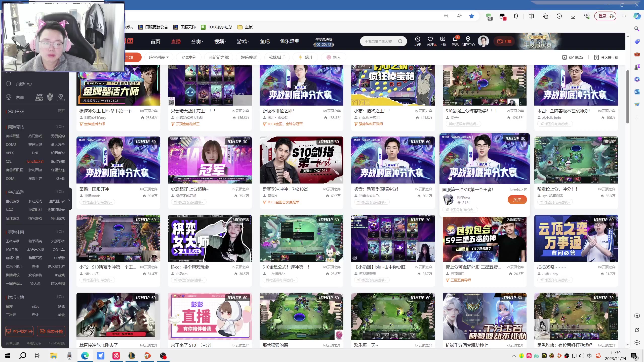Select the 直播 nav tab

tap(176, 41)
